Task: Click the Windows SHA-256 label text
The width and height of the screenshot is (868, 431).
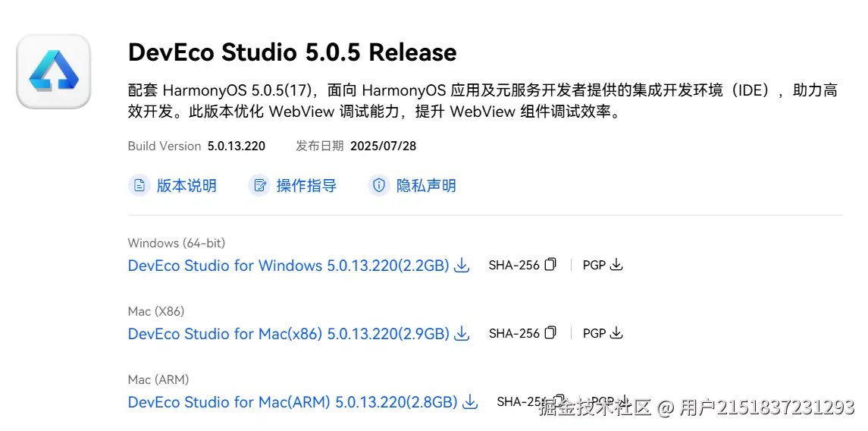Action: (514, 266)
